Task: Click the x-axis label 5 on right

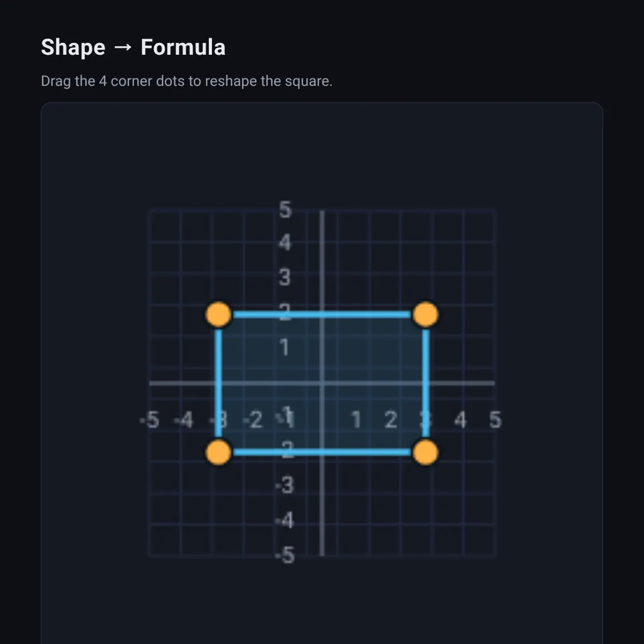Action: point(495,420)
